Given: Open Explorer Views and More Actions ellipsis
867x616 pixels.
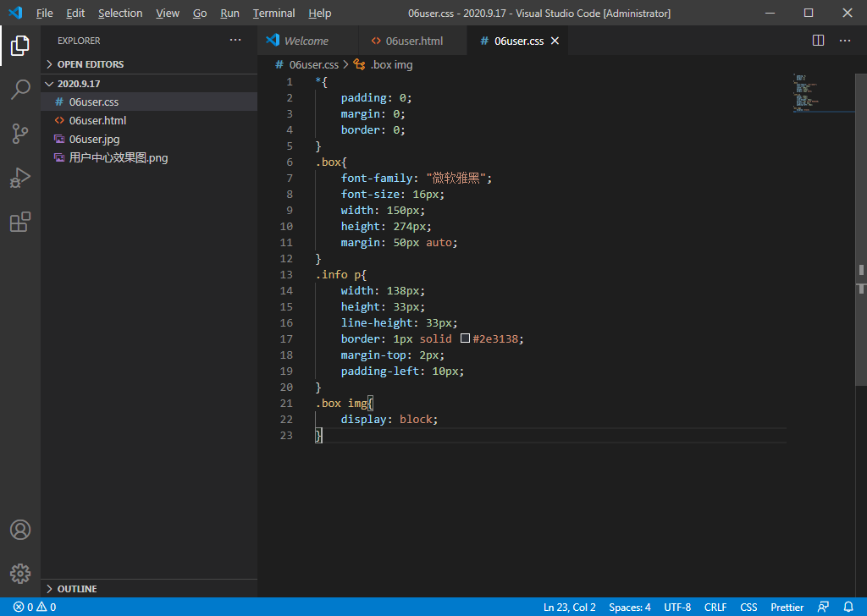Looking at the screenshot, I should (235, 40).
